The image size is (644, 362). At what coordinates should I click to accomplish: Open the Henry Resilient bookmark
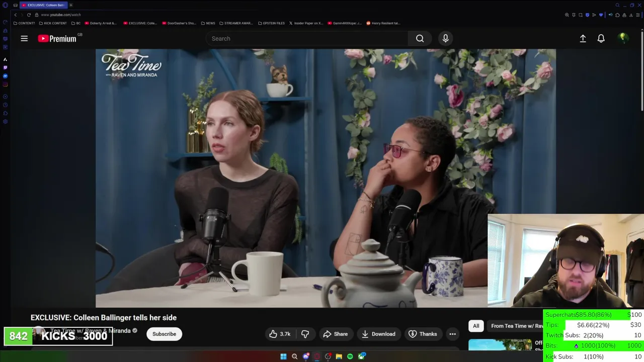tap(383, 23)
